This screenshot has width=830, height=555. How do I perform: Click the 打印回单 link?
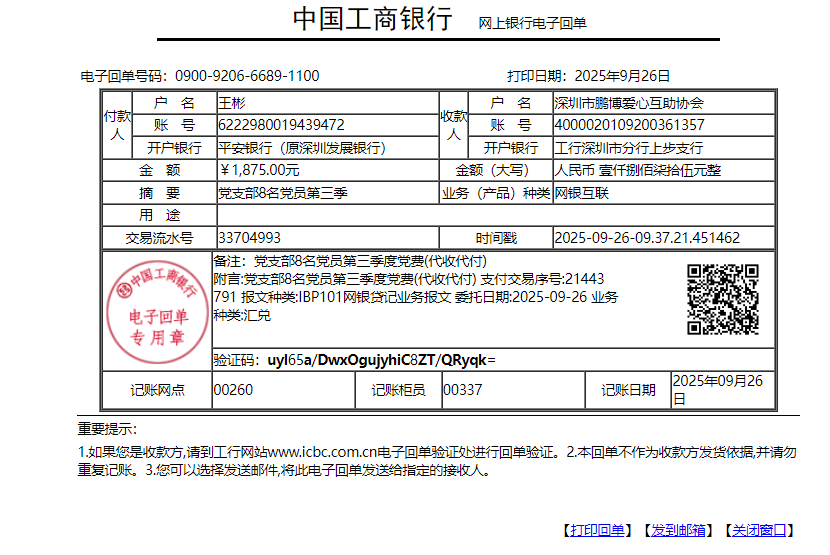coord(596,530)
